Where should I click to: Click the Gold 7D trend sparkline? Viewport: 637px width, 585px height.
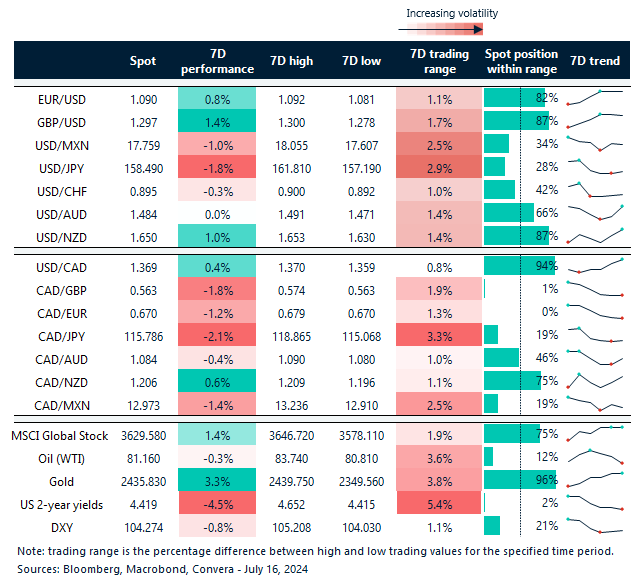tap(595, 483)
